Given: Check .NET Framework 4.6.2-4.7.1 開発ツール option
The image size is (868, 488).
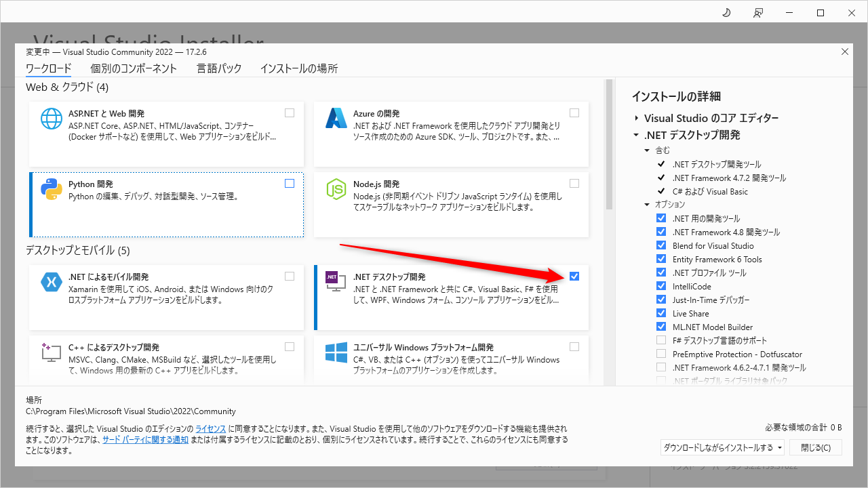Looking at the screenshot, I should pyautogui.click(x=661, y=367).
